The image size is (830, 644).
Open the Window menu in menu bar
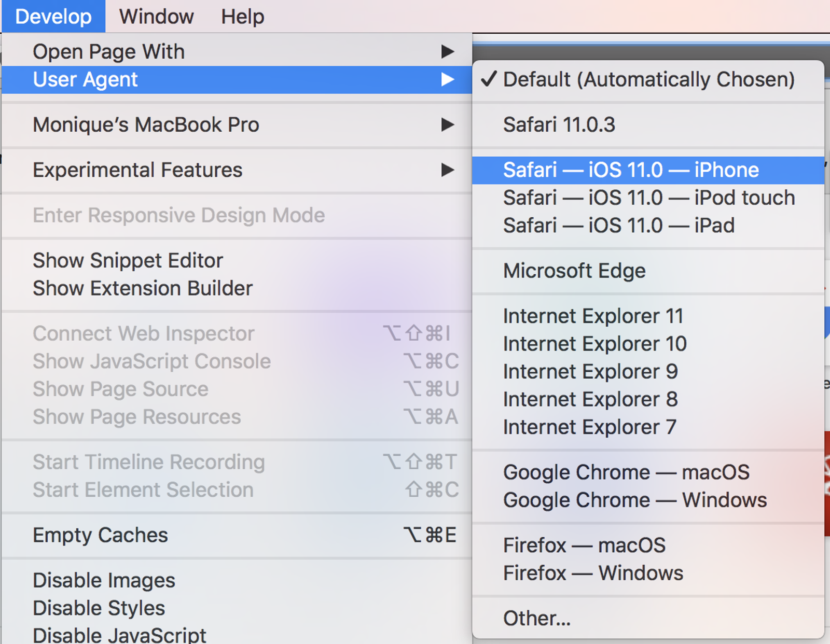pos(156,17)
